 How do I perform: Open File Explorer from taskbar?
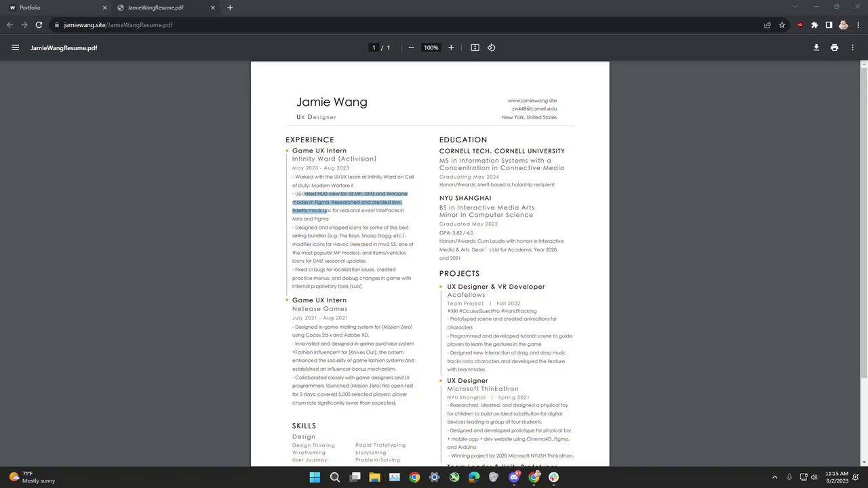374,477
